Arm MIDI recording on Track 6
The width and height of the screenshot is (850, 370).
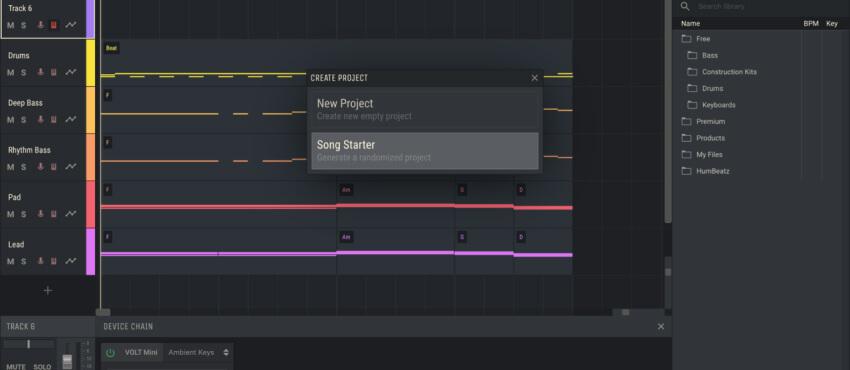[x=54, y=25]
